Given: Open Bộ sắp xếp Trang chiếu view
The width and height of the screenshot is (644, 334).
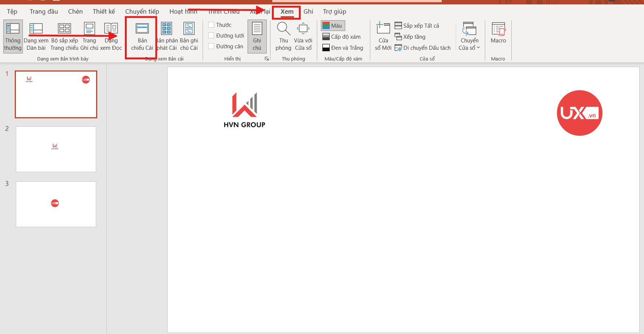Looking at the screenshot, I should tap(63, 36).
